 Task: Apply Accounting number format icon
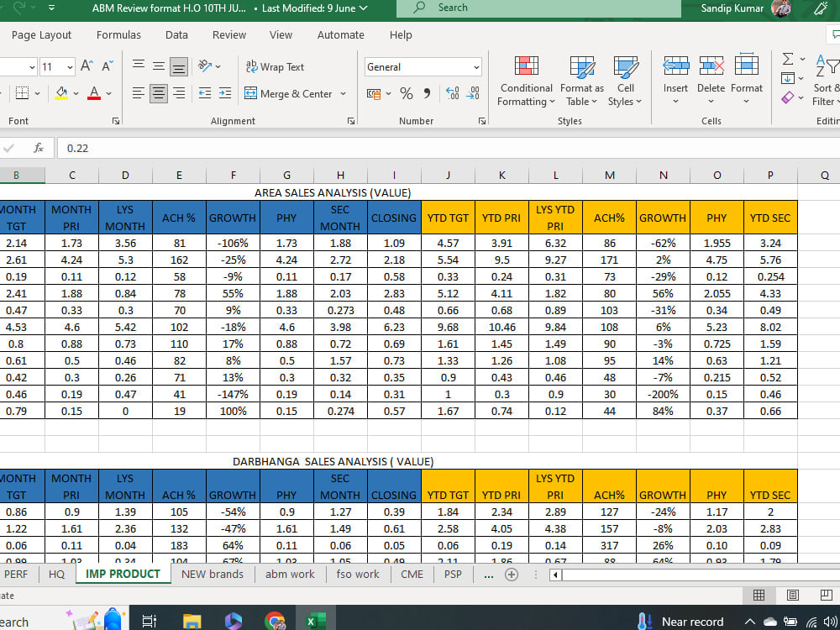(x=374, y=94)
